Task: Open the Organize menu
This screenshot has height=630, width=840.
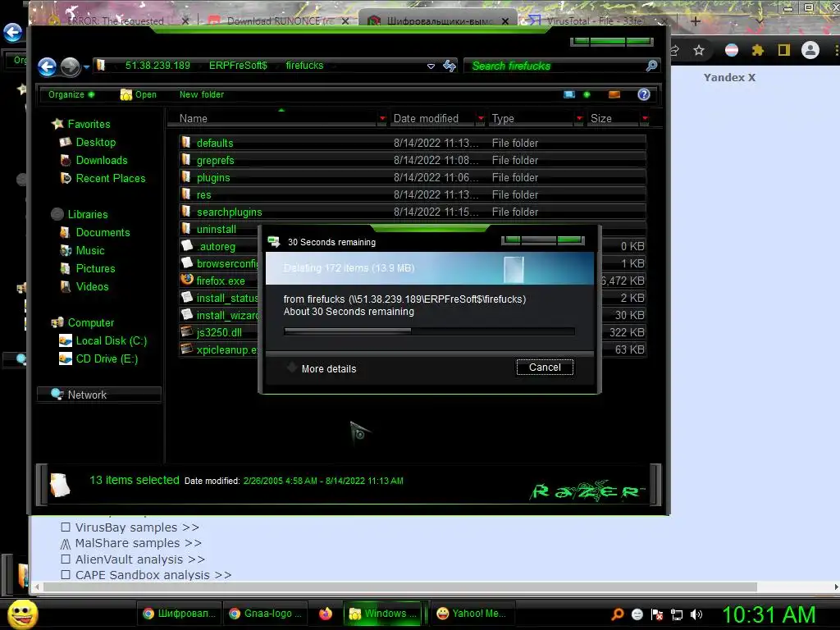Action: click(71, 94)
